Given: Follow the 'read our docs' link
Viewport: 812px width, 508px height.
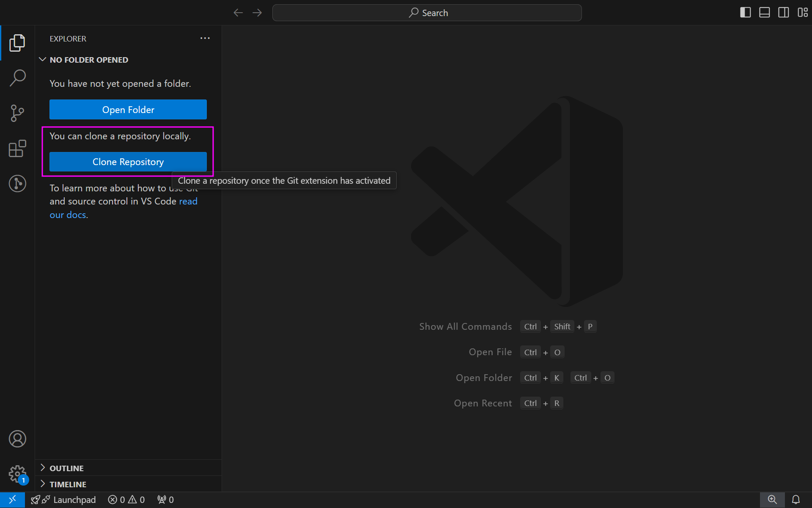Looking at the screenshot, I should click(188, 202).
